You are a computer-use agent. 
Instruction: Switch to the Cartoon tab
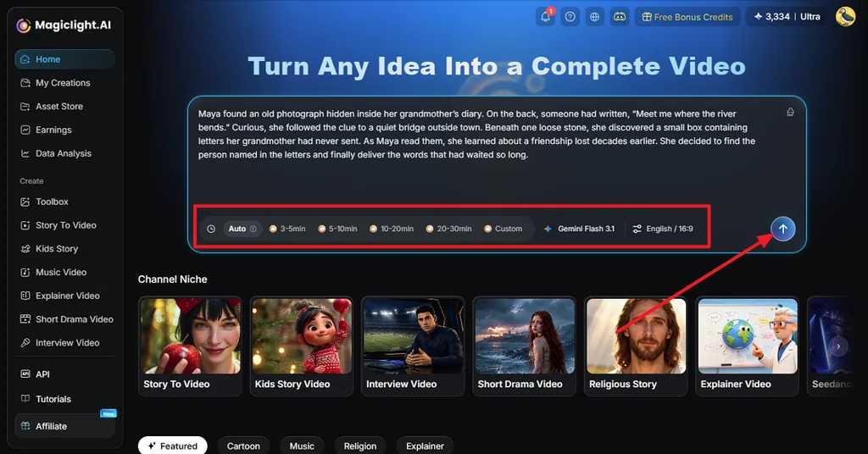point(243,446)
